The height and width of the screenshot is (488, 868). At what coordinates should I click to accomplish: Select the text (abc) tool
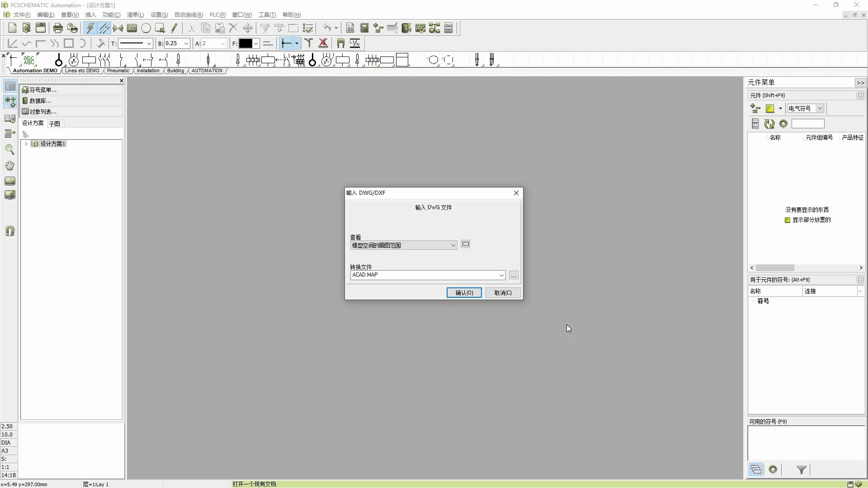pos(132,28)
